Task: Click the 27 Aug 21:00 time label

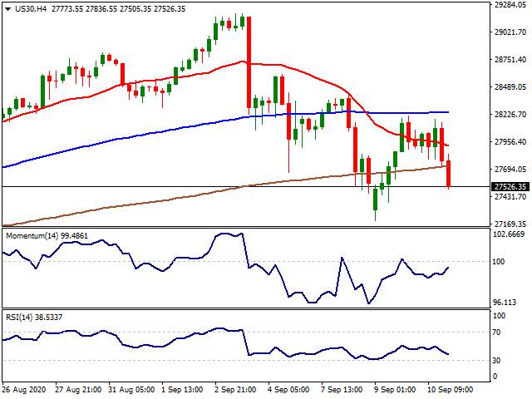Action: click(79, 389)
